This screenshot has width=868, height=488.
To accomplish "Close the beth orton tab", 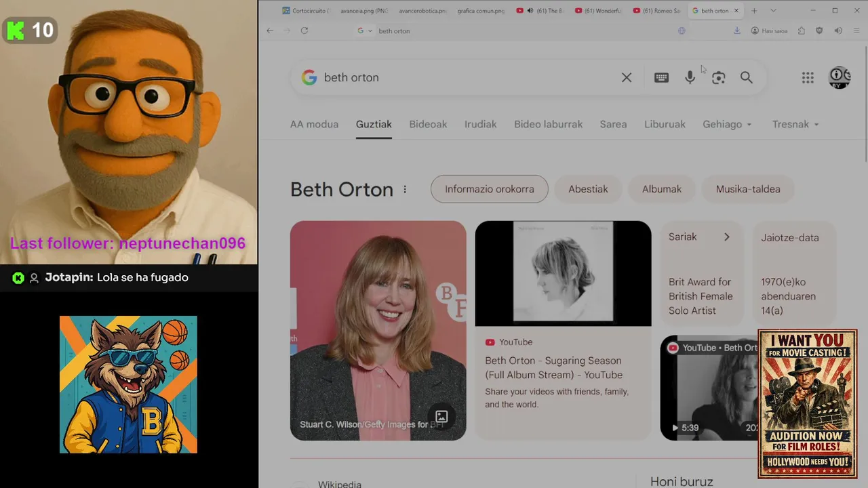I will point(736,10).
